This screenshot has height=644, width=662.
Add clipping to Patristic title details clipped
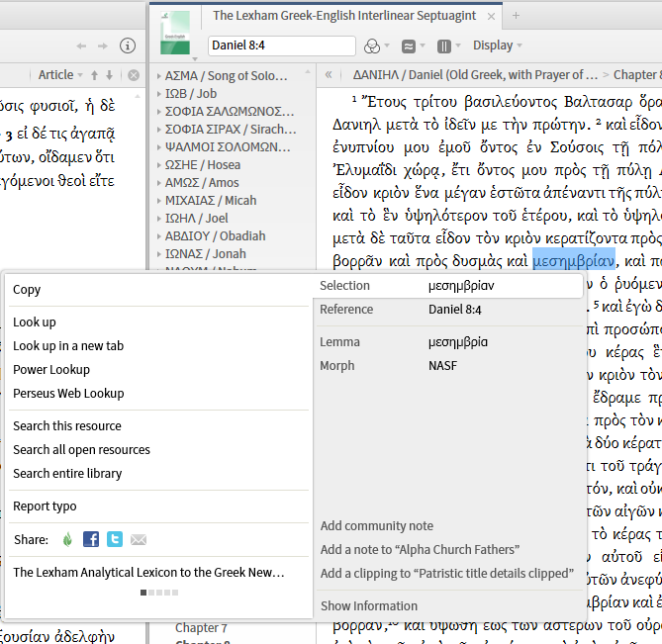click(x=447, y=573)
